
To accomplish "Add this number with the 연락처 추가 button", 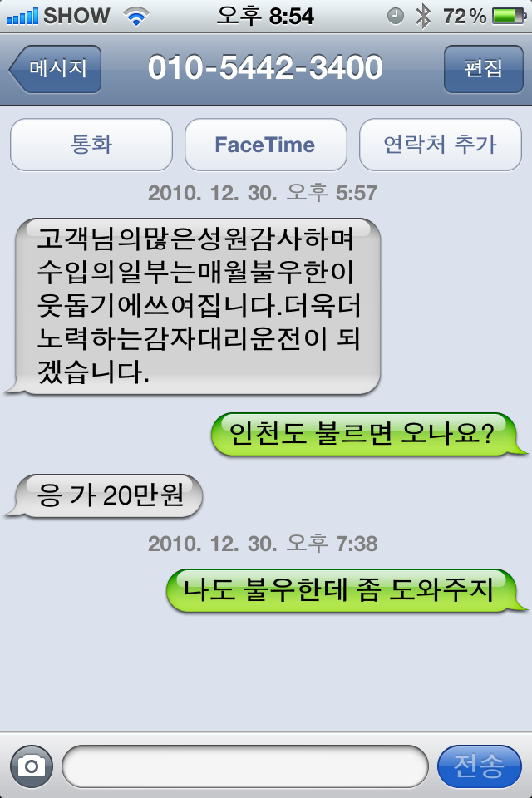I will coord(441,145).
